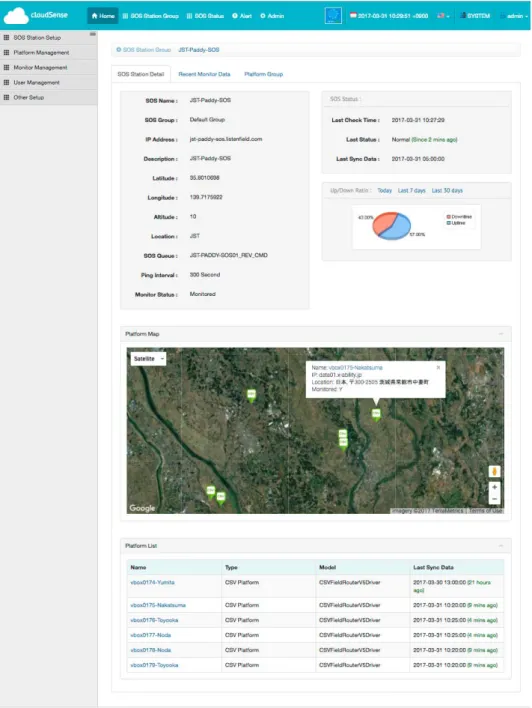Show the Last 7 days ratio
Image resolution: width=532 pixels, height=708 pixels.
411,191
